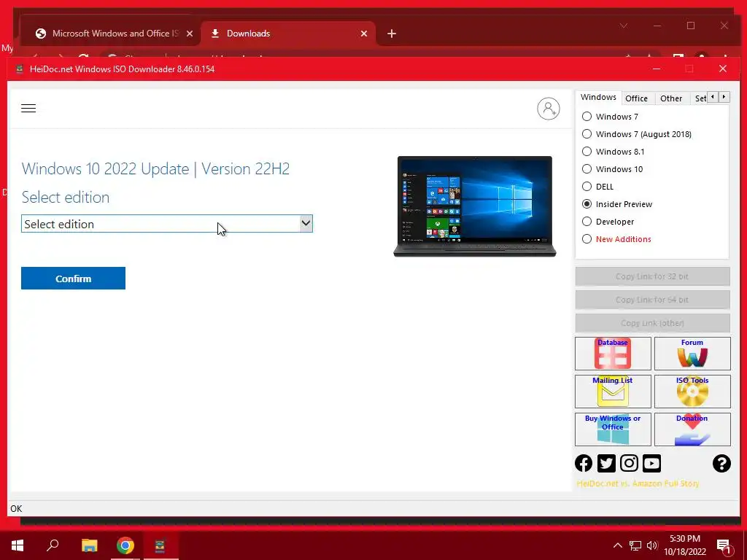Open the Database tile
Screen dimensions: 747x560
[x=613, y=354]
